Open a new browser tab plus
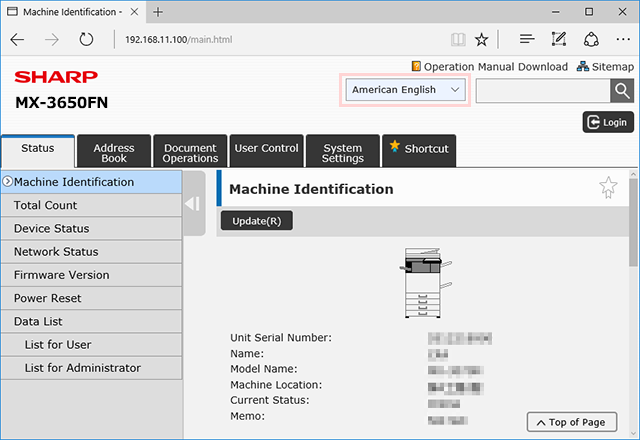Screen dimensions: 640x440 pyautogui.click(x=158, y=12)
